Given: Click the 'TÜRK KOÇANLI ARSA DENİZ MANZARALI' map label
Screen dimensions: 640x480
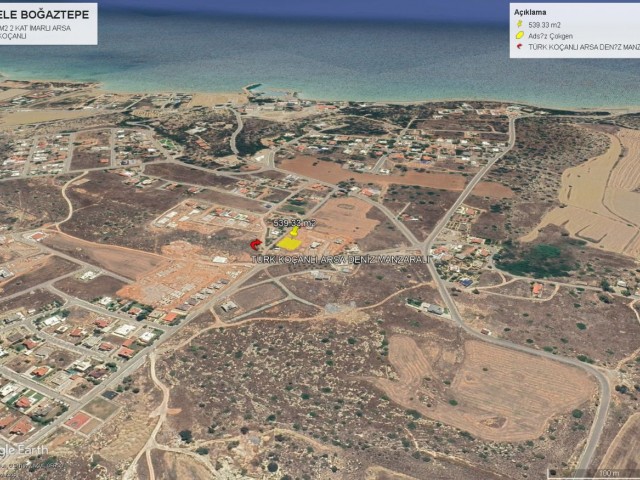Looking at the screenshot, I should click(340, 260).
